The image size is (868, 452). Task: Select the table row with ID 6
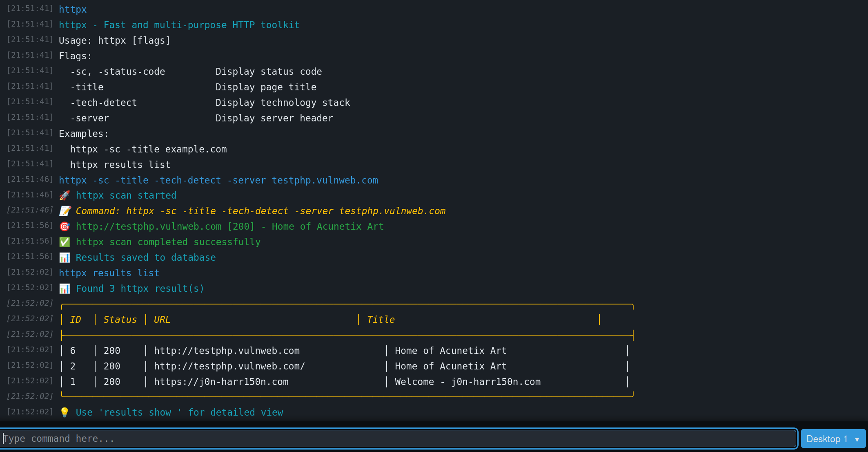tap(286, 350)
